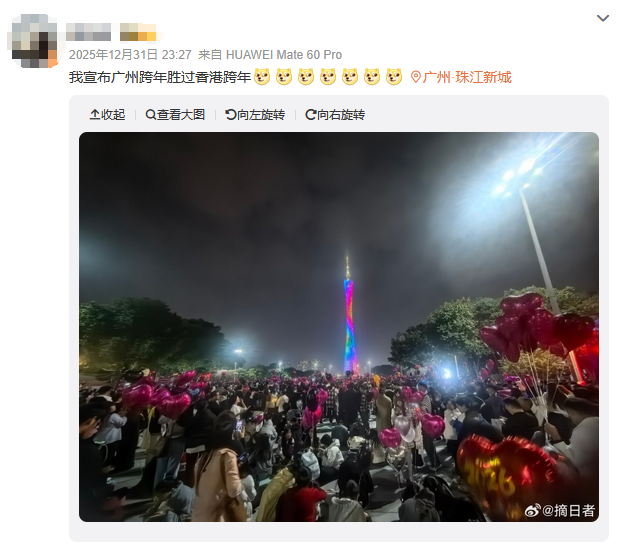Click the HUAWEI Mate 60 Pro source link
The image size is (629, 549).
pos(284,55)
